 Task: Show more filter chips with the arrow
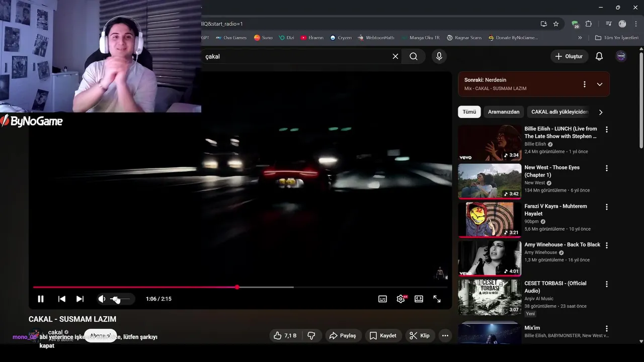click(600, 112)
